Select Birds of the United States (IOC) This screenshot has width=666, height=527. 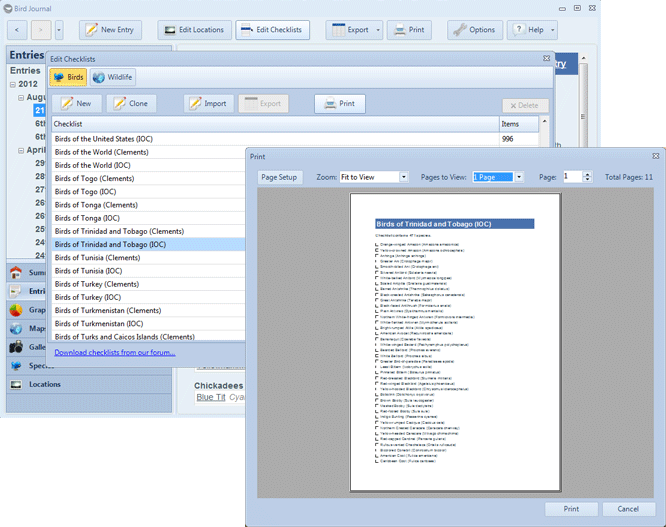click(296, 139)
